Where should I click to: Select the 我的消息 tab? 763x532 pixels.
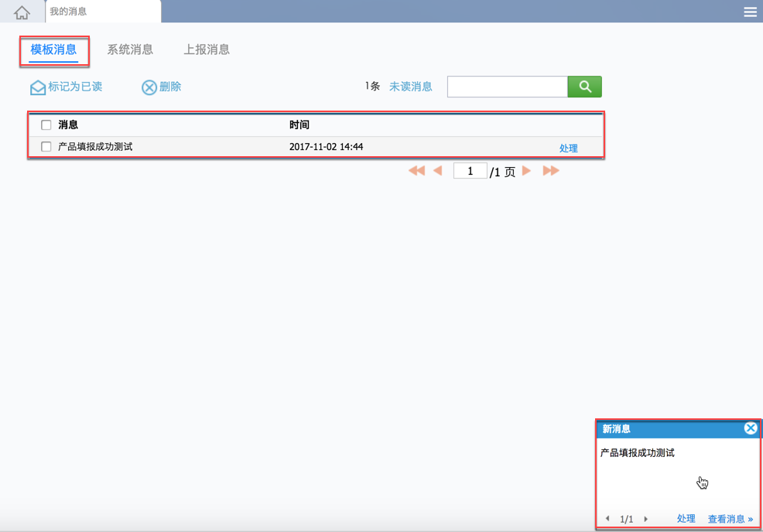pos(103,11)
